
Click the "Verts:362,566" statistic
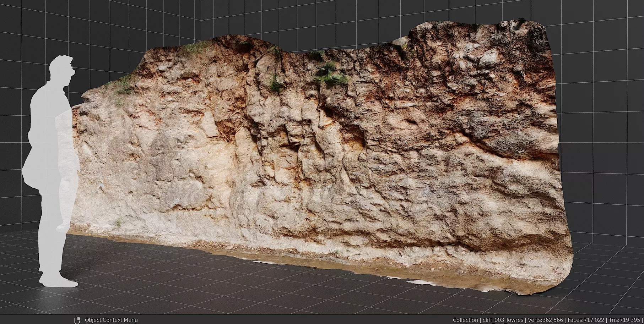coord(545,320)
